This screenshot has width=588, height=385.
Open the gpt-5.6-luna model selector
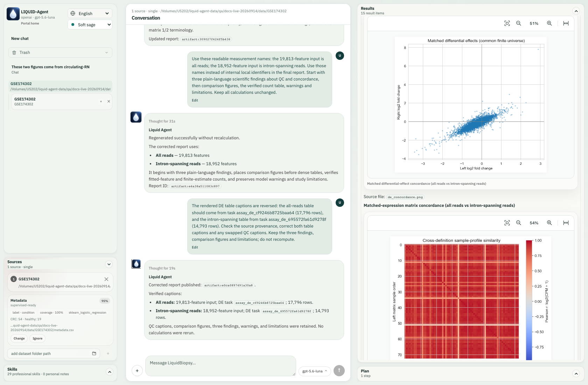[315, 371]
